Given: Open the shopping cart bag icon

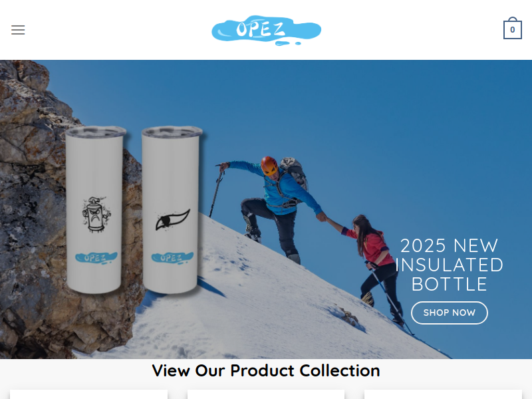Looking at the screenshot, I should (x=512, y=29).
